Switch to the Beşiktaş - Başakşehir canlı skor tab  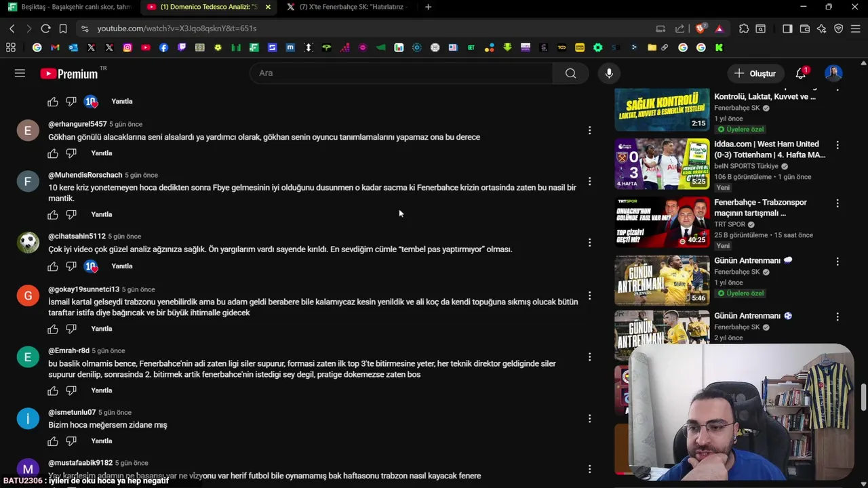(x=69, y=7)
